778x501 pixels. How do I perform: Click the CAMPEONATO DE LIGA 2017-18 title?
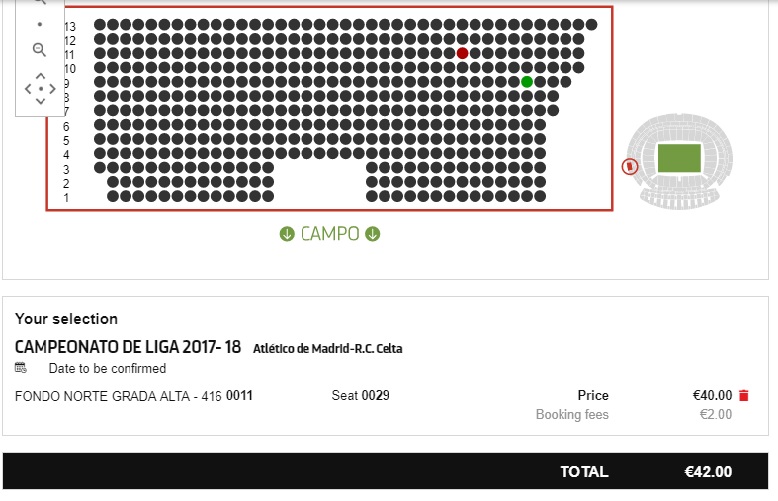tap(128, 347)
